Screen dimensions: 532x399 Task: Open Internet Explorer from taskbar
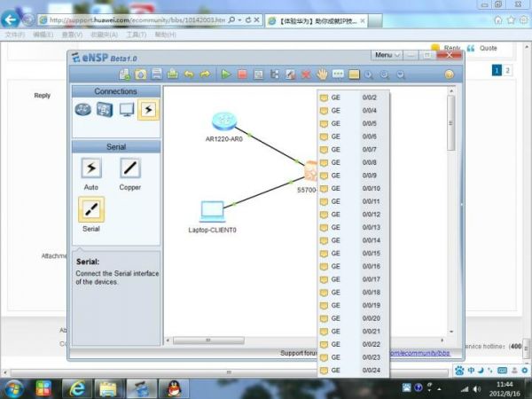coord(76,389)
